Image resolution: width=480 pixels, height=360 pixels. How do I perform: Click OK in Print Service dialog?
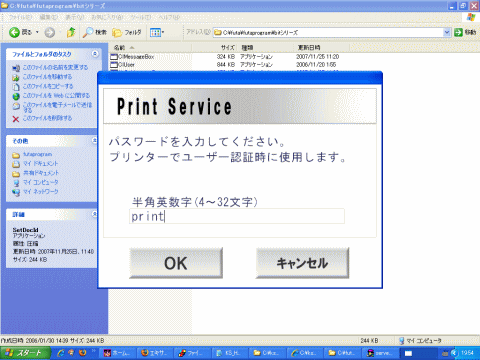[x=176, y=263]
